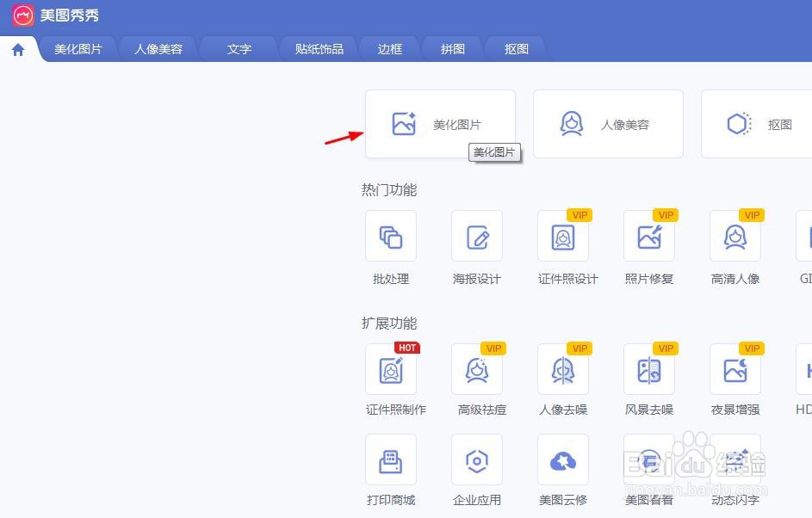812x518 pixels.
Task: Click the 夜景增强 label
Action: point(735,410)
